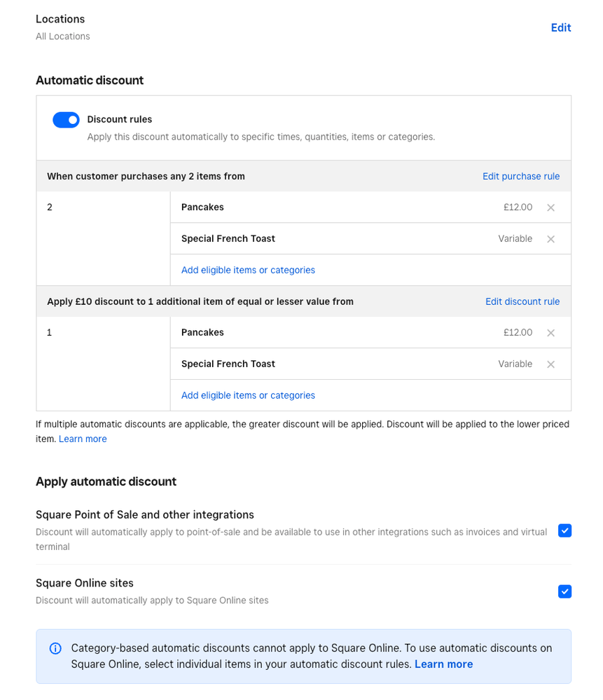Remove Special French Toast from discount rule
Screen dimensions: 603x700
coord(550,364)
